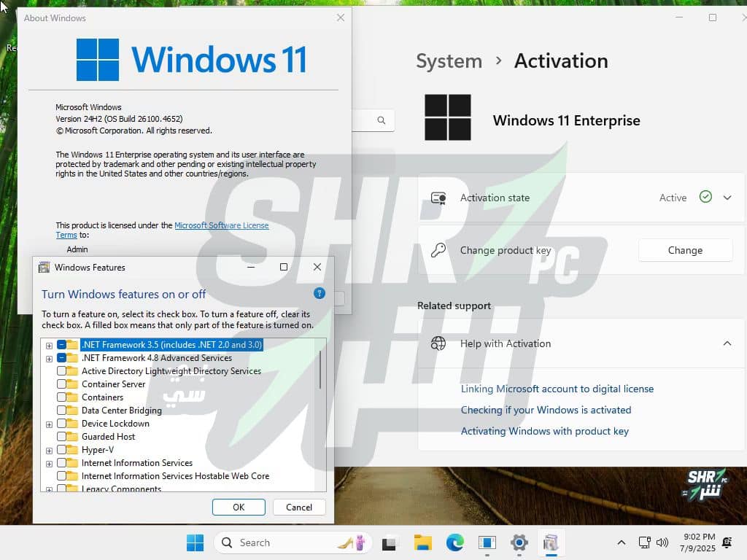Open the winver app taskbar icon
The image size is (747, 560).
coord(487,542)
